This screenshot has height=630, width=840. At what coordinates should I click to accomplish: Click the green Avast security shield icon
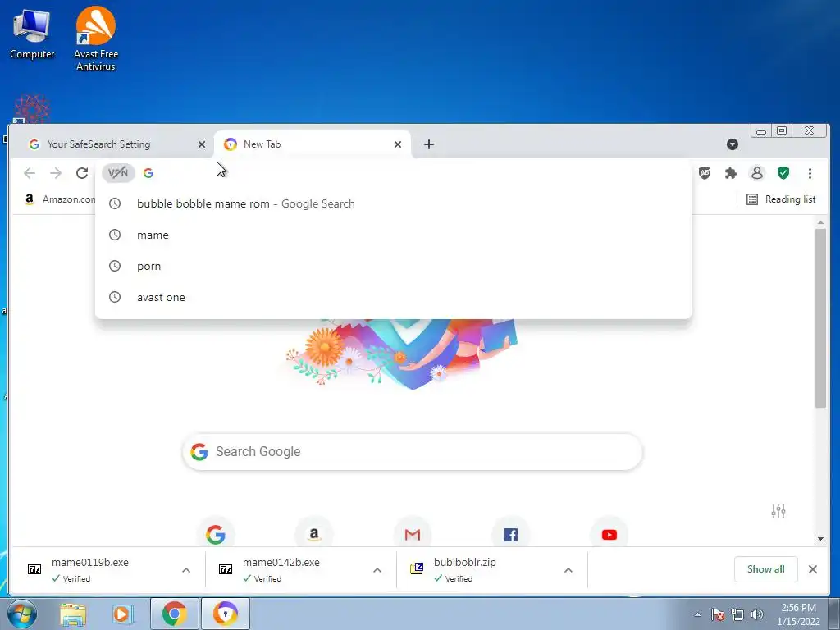pyautogui.click(x=783, y=173)
